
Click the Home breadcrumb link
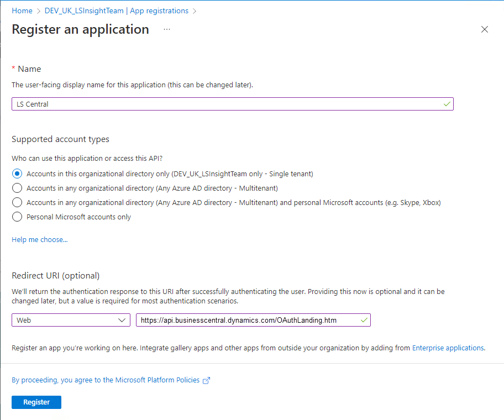click(x=22, y=11)
